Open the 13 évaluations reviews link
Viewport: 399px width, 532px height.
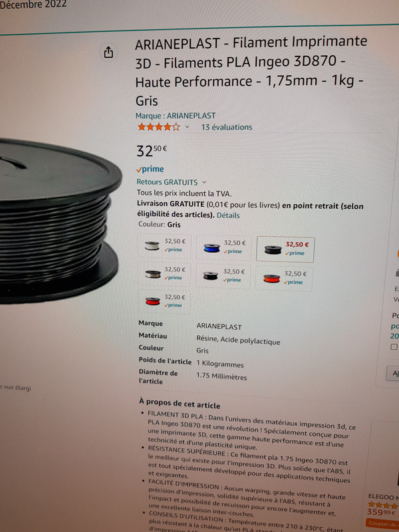coord(227,127)
